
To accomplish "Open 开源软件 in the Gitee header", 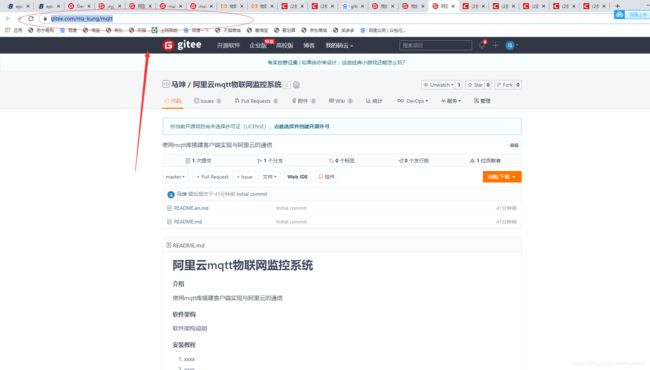I will coord(228,46).
